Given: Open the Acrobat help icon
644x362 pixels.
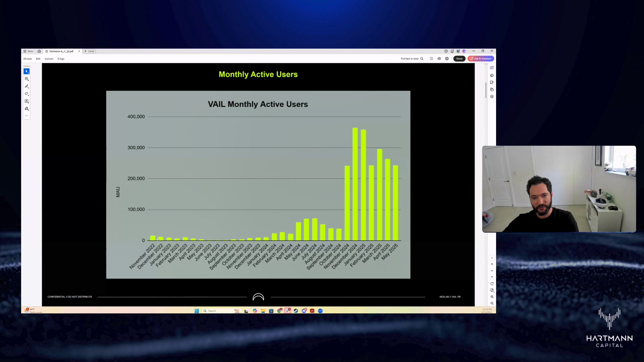Looking at the screenshot, I should point(446,51).
